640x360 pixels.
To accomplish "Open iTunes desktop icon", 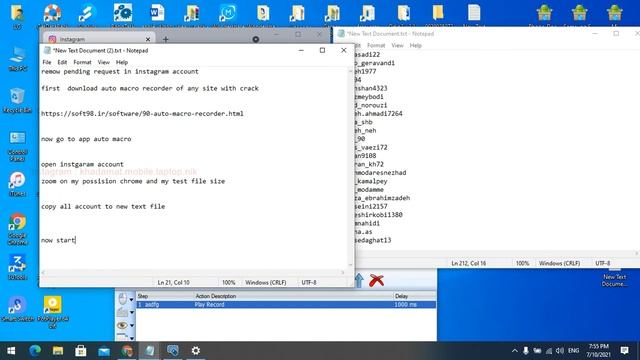I will (x=18, y=184).
